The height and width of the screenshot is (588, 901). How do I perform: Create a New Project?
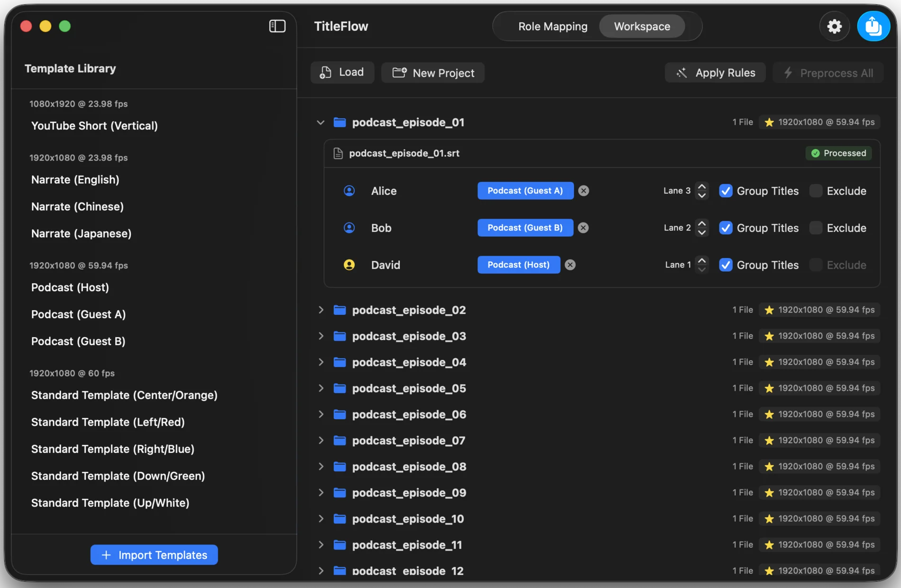pyautogui.click(x=433, y=73)
